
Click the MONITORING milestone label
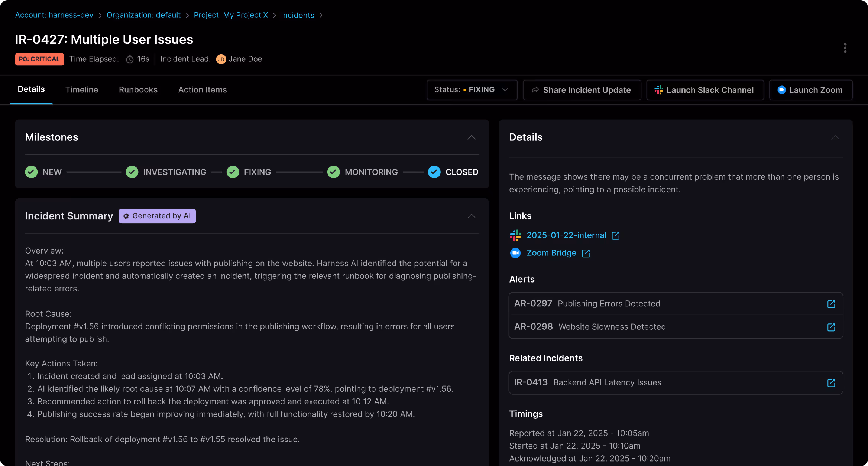pyautogui.click(x=371, y=172)
